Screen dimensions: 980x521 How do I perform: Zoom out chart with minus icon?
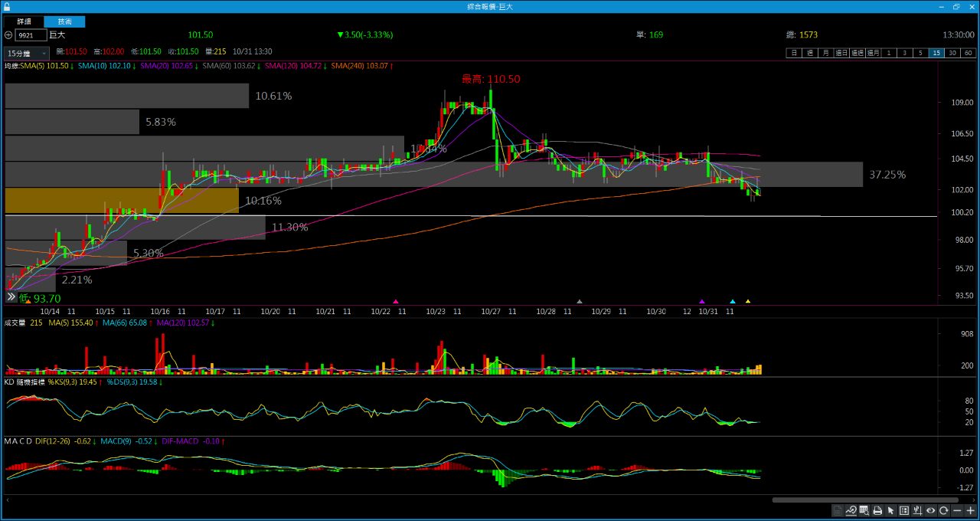click(x=957, y=510)
